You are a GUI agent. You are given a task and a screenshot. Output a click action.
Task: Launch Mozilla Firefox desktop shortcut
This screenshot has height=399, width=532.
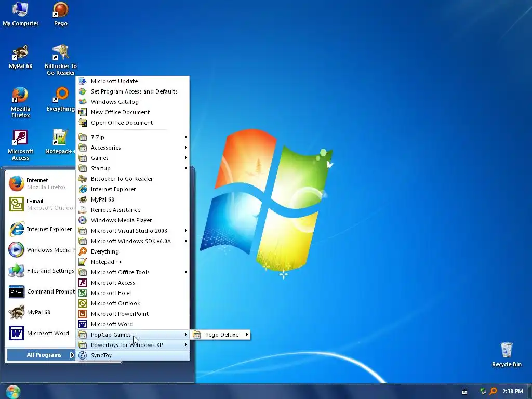click(20, 102)
